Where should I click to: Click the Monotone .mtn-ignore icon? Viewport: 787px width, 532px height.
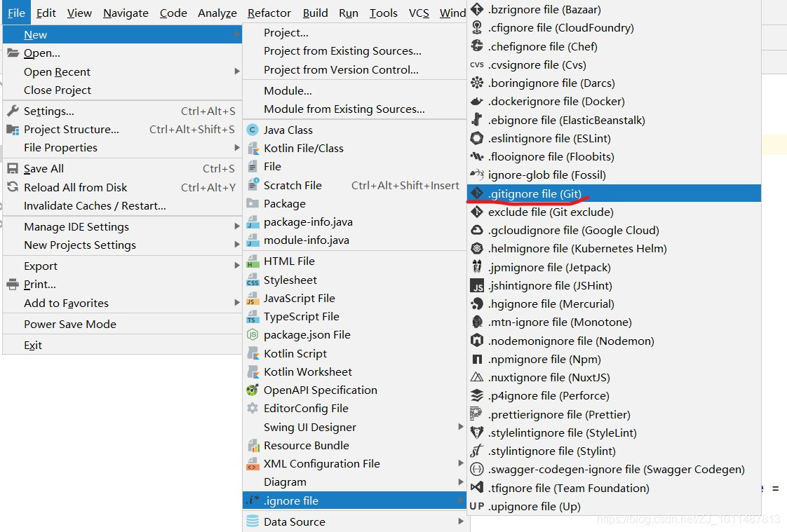pos(476,322)
